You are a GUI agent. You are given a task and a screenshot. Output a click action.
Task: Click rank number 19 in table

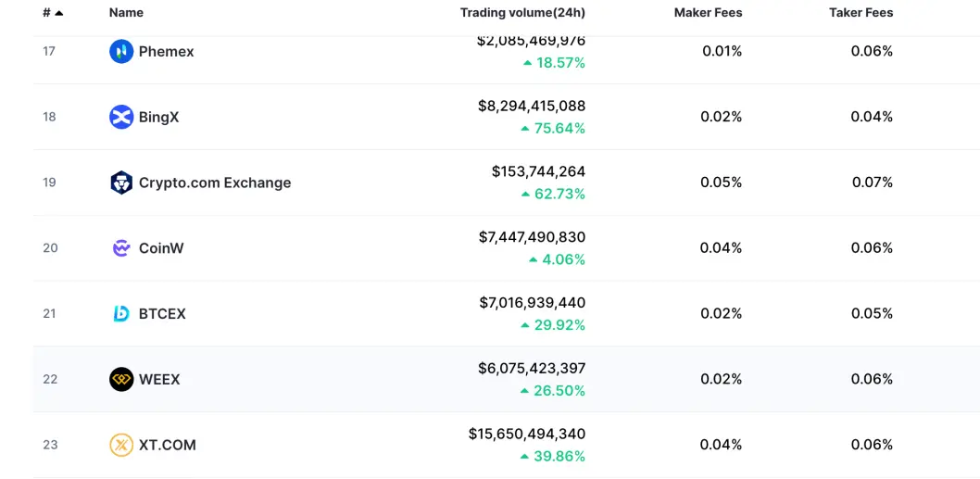coord(49,183)
